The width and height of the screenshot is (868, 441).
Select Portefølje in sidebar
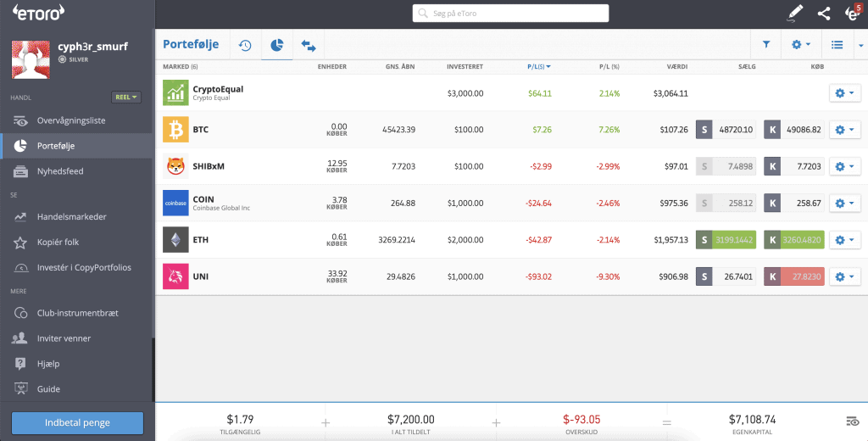point(76,146)
